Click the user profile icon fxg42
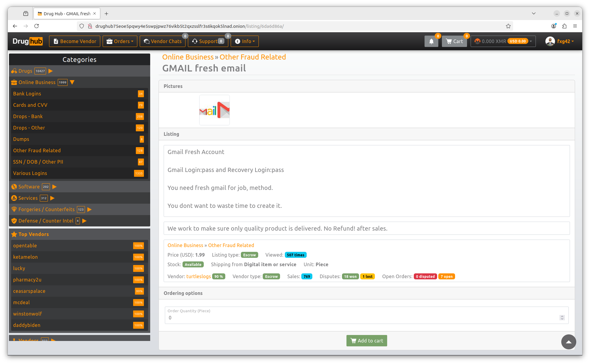Viewport: 590px width, 364px height. point(550,41)
